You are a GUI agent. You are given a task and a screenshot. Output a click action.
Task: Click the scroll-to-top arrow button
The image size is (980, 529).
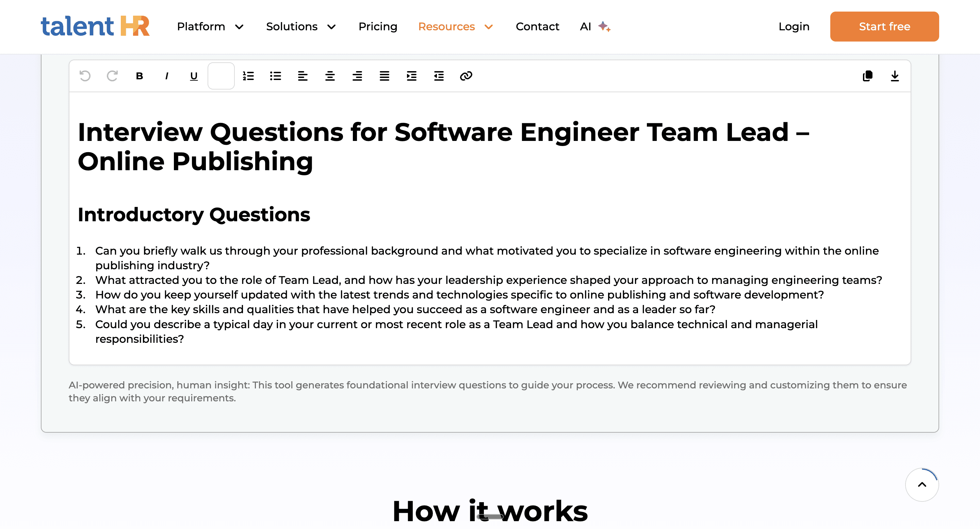coord(922,484)
